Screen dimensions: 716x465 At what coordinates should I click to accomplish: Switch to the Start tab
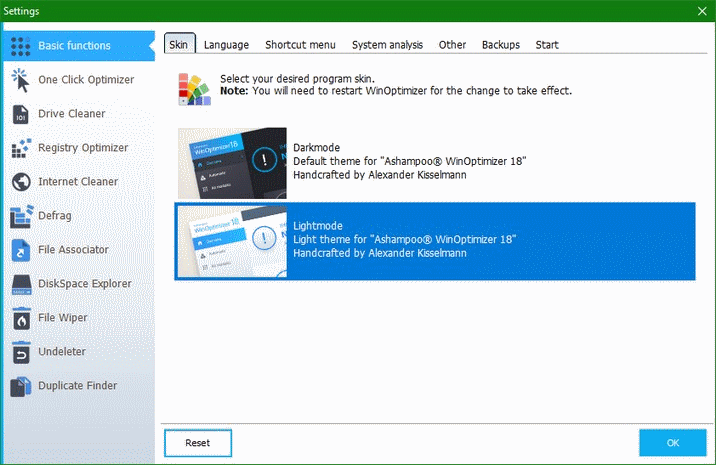pos(547,45)
